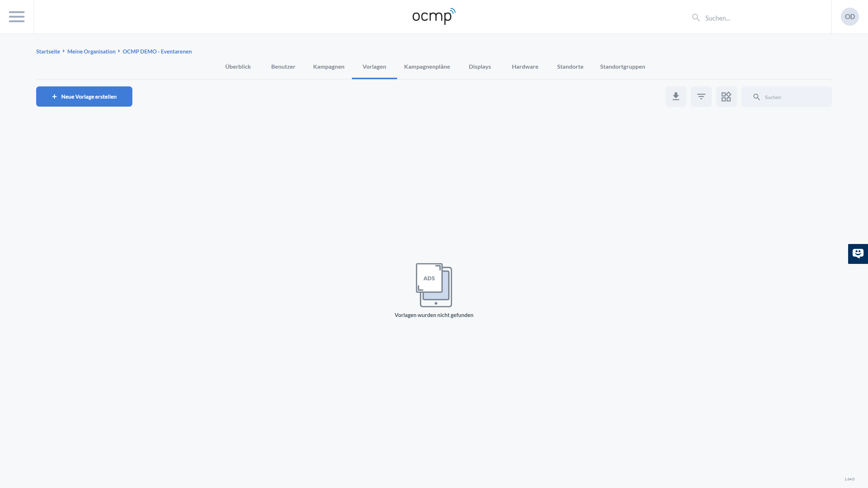The image size is (868, 488).
Task: Switch view with the grid layout icon
Action: [726, 97]
